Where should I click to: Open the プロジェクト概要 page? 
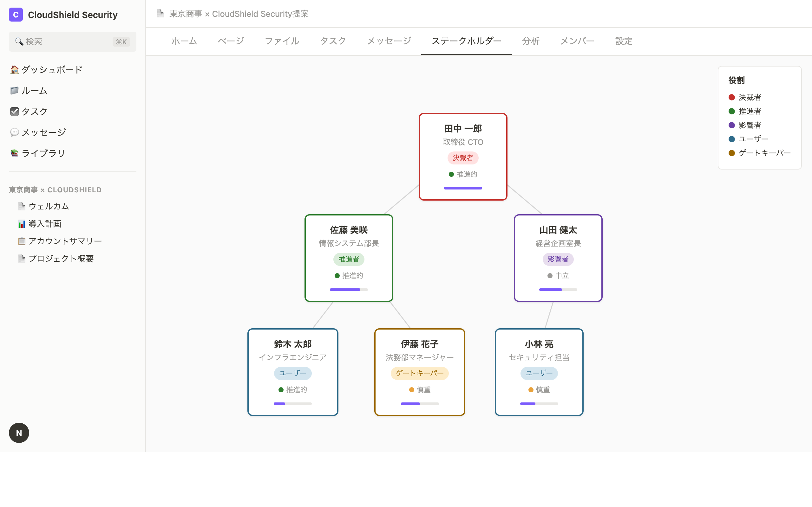[x=61, y=259]
